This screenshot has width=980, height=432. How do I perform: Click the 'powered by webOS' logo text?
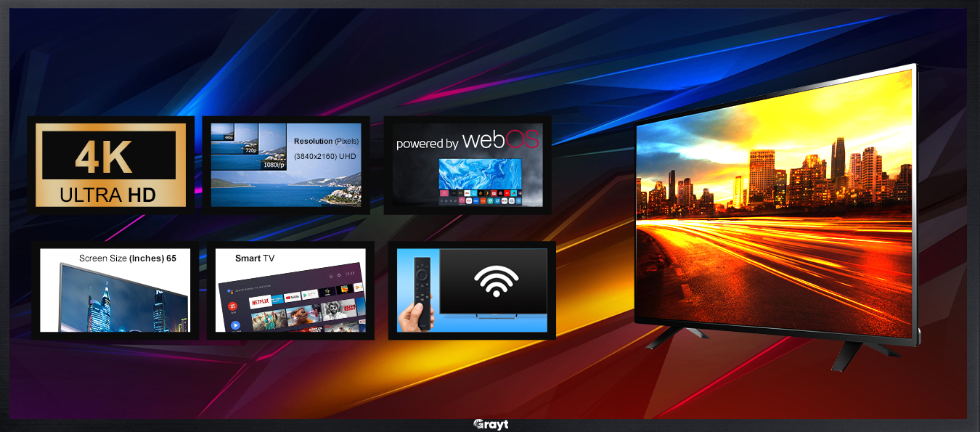point(467,140)
